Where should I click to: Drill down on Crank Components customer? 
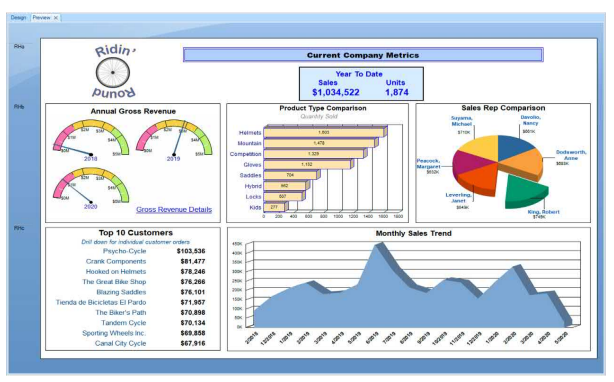(x=116, y=261)
